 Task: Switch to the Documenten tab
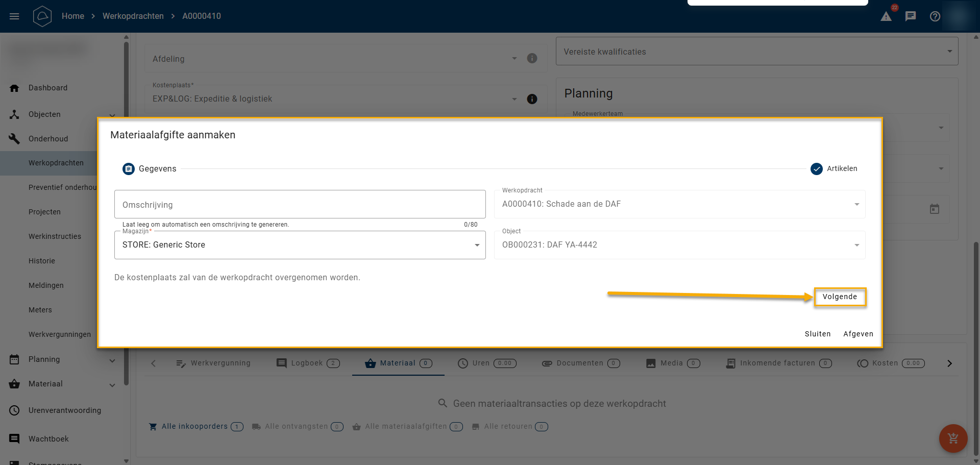coord(580,363)
